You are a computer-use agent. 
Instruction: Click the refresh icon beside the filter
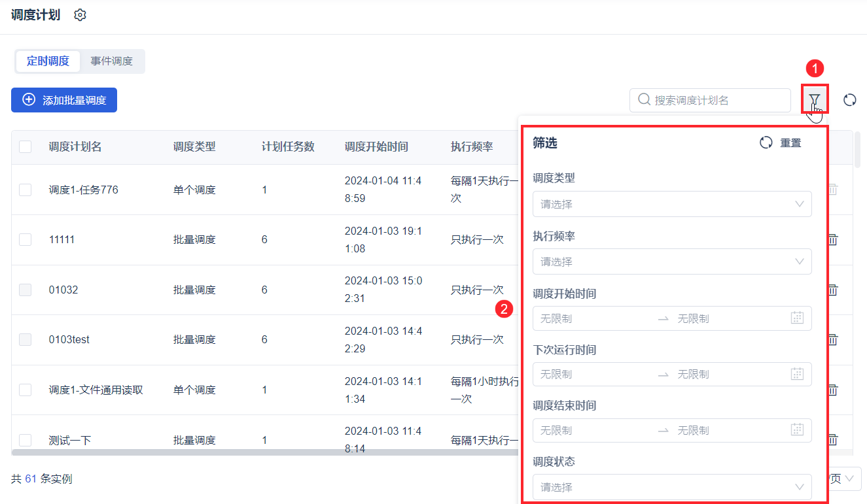pos(850,100)
